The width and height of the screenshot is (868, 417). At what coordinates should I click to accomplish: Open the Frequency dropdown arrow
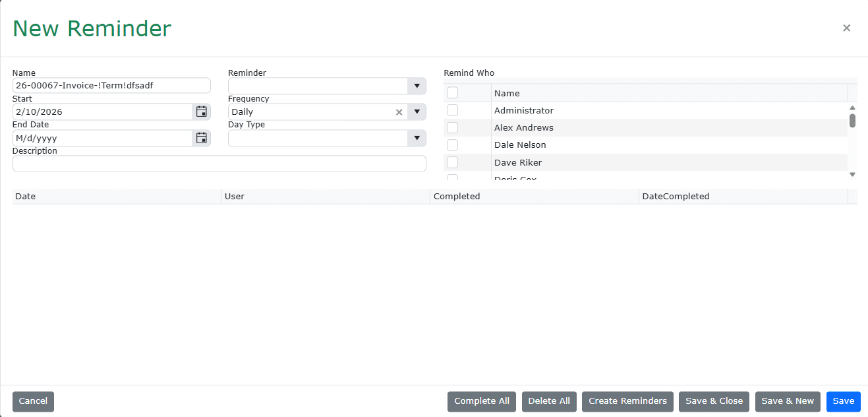pyautogui.click(x=417, y=112)
